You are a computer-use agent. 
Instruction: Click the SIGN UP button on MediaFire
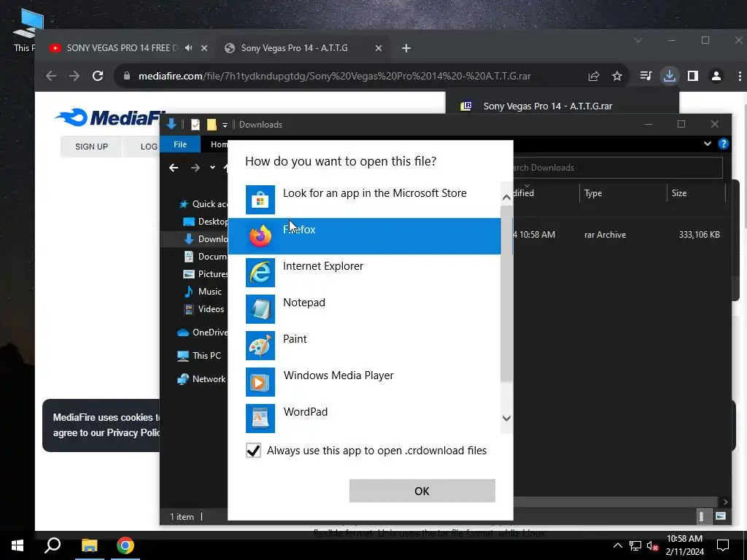point(91,147)
